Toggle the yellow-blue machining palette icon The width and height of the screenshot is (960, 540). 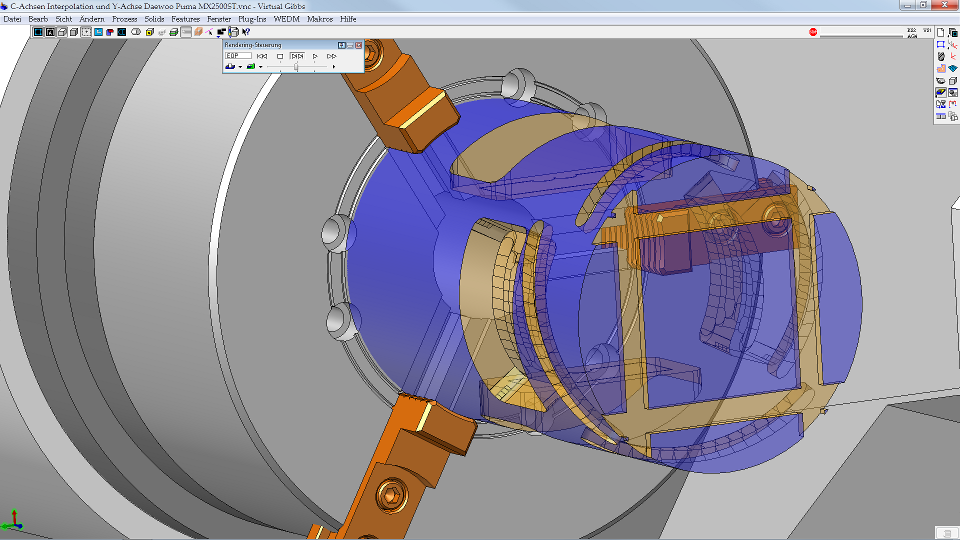pyautogui.click(x=940, y=92)
